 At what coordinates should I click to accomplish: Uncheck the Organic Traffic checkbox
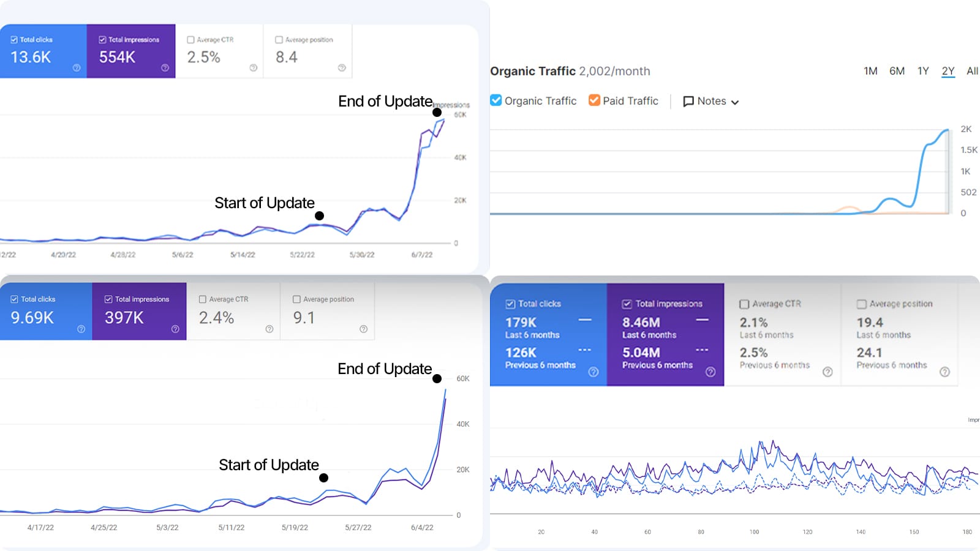pyautogui.click(x=496, y=100)
